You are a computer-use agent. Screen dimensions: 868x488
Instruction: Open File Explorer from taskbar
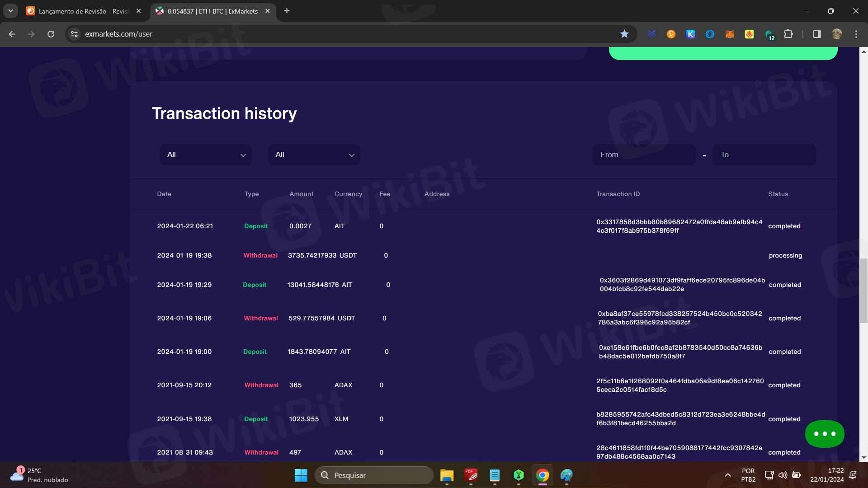click(447, 475)
